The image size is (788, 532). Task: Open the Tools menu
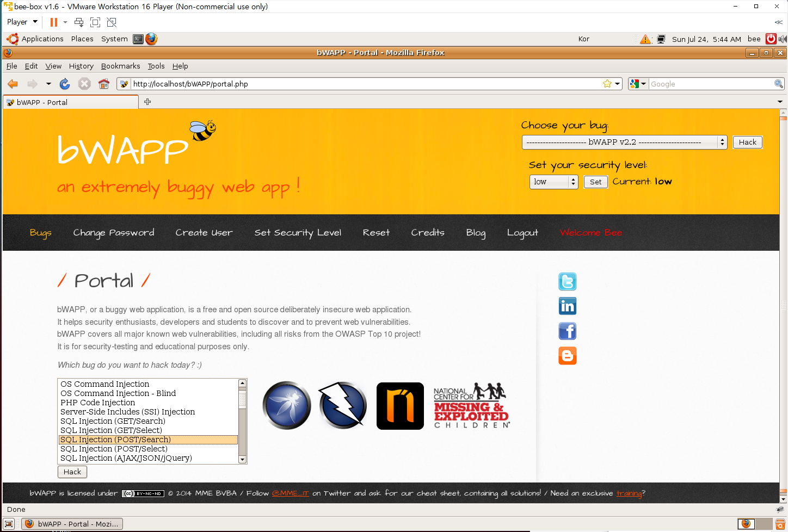pyautogui.click(x=156, y=66)
